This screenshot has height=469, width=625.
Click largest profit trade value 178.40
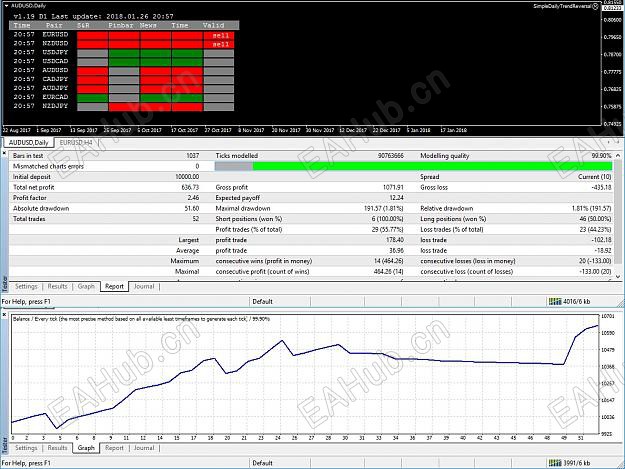tap(395, 240)
